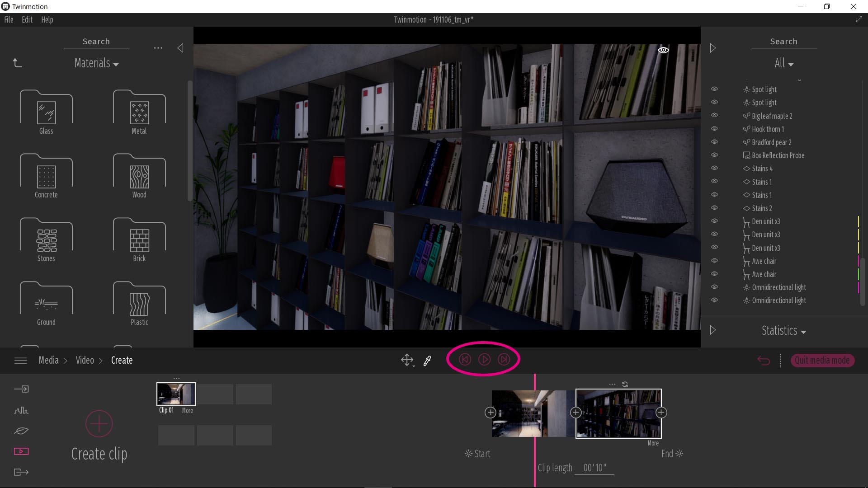Hide the Box Reflection Probe
The height and width of the screenshot is (488, 868).
(x=715, y=155)
